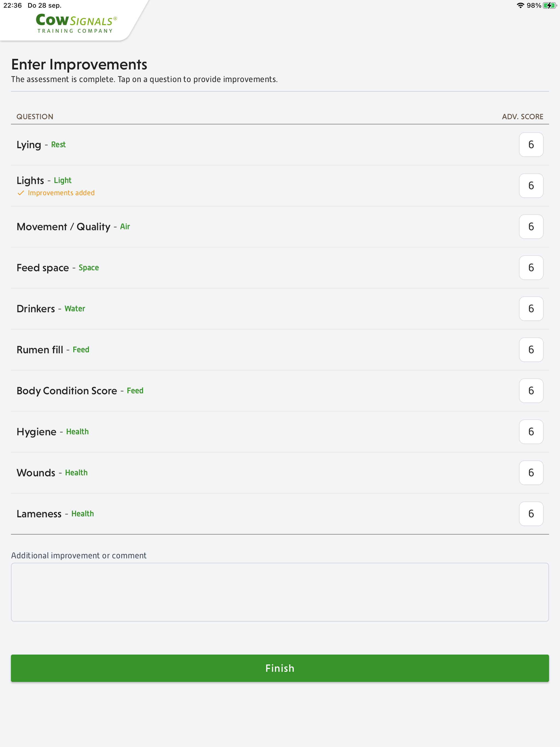Tap Body Condition Score question

[x=280, y=391]
